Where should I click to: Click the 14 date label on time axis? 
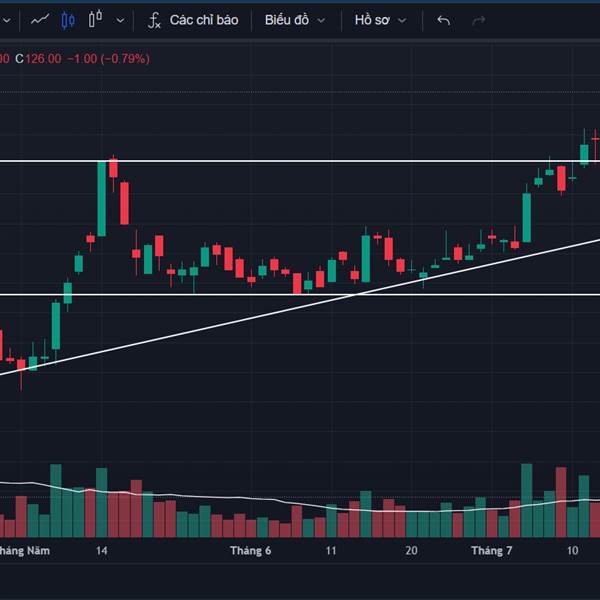[101, 551]
